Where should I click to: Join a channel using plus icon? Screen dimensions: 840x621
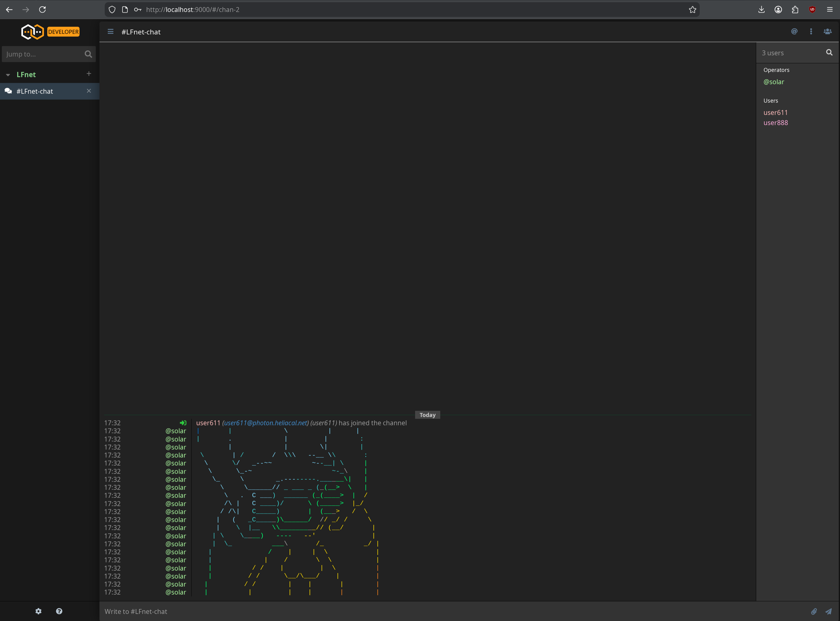[x=89, y=74]
